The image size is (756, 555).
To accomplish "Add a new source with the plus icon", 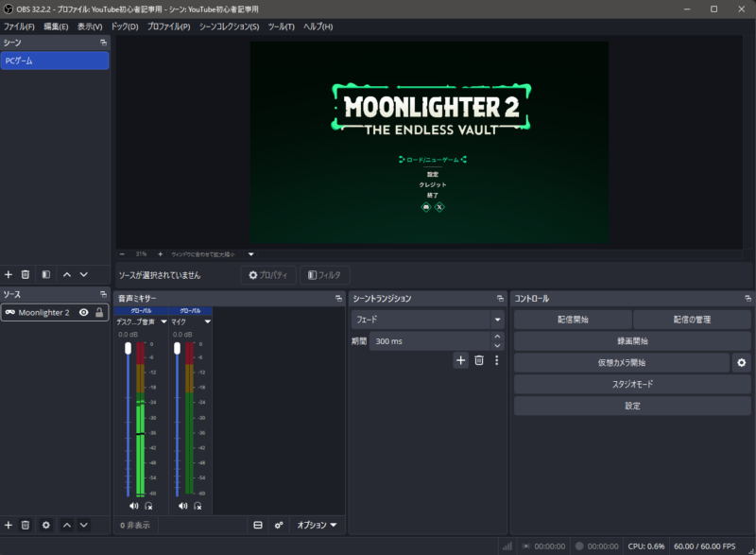I will (x=9, y=525).
